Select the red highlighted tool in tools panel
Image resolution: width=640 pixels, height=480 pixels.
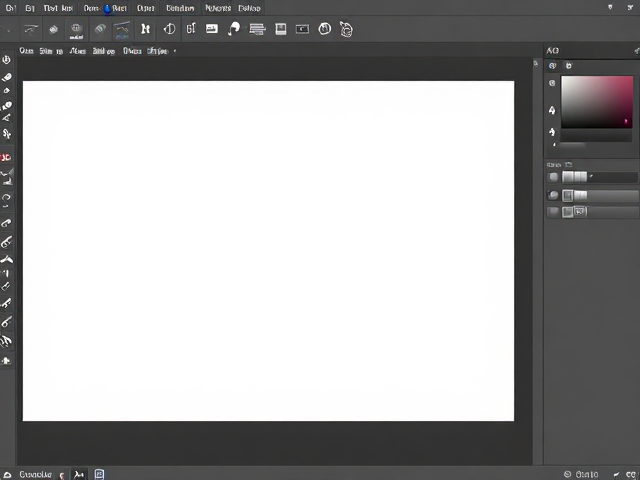(x=6, y=158)
